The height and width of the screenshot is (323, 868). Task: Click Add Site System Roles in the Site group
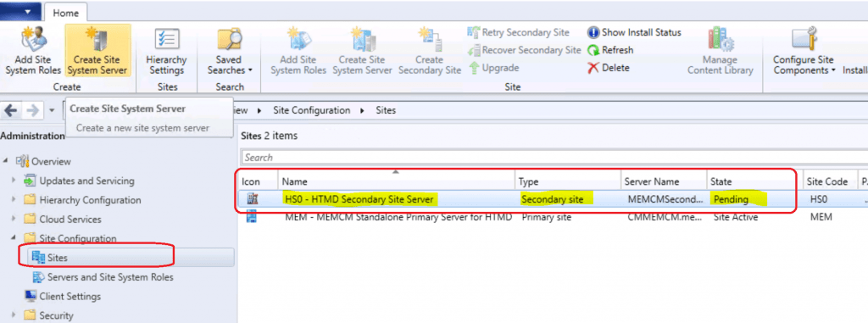(298, 51)
